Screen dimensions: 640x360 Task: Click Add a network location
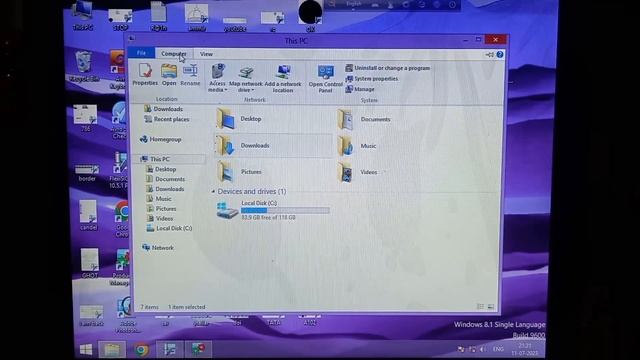(x=283, y=78)
